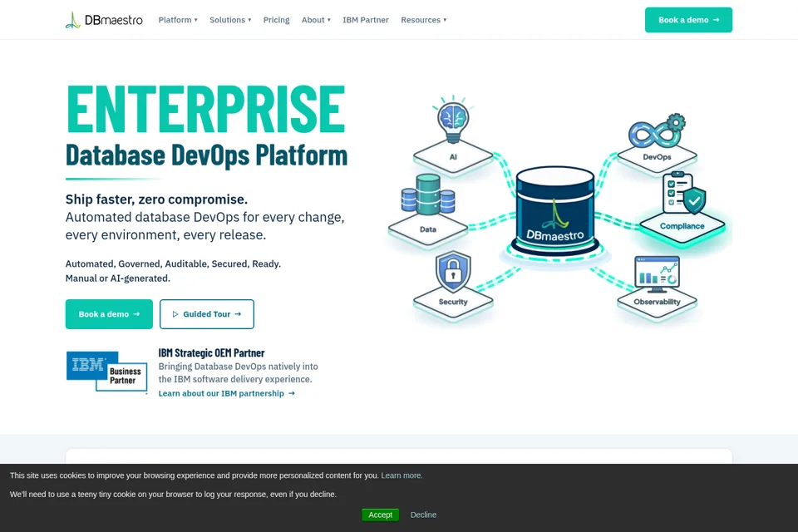This screenshot has height=532, width=798.
Task: Go to the Pricing page
Action: click(276, 20)
